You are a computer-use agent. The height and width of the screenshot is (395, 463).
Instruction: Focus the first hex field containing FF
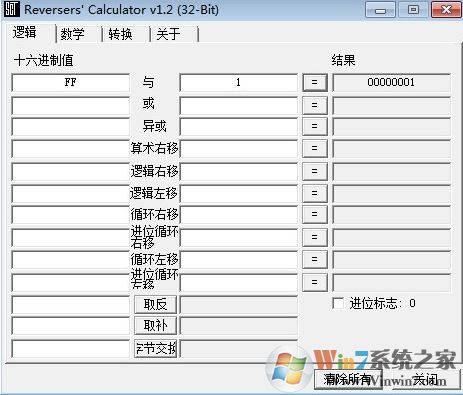[x=70, y=82]
